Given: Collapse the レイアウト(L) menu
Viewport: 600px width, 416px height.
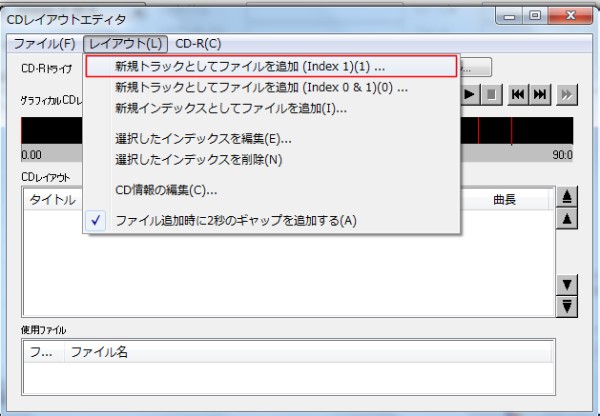Looking at the screenshot, I should click(124, 43).
